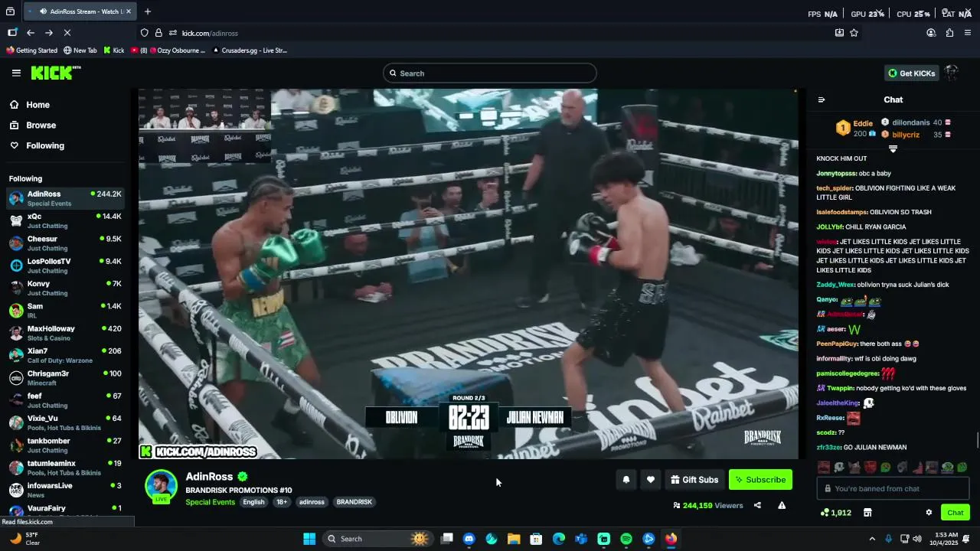Open Following in Kick sidebar
Screen dimensions: 980x551
pyautogui.click(x=45, y=145)
